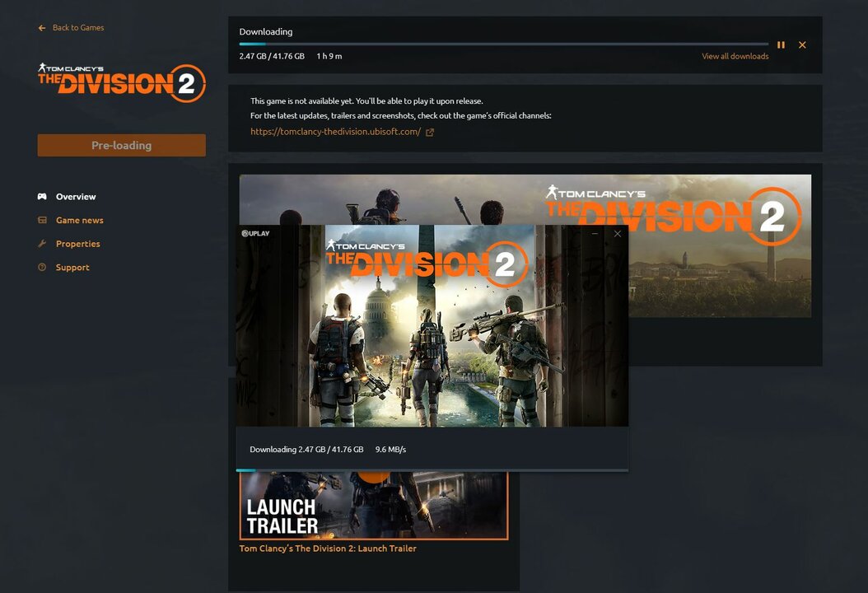Pause the Division 2 download
Screen dimensions: 868x593
tap(781, 44)
